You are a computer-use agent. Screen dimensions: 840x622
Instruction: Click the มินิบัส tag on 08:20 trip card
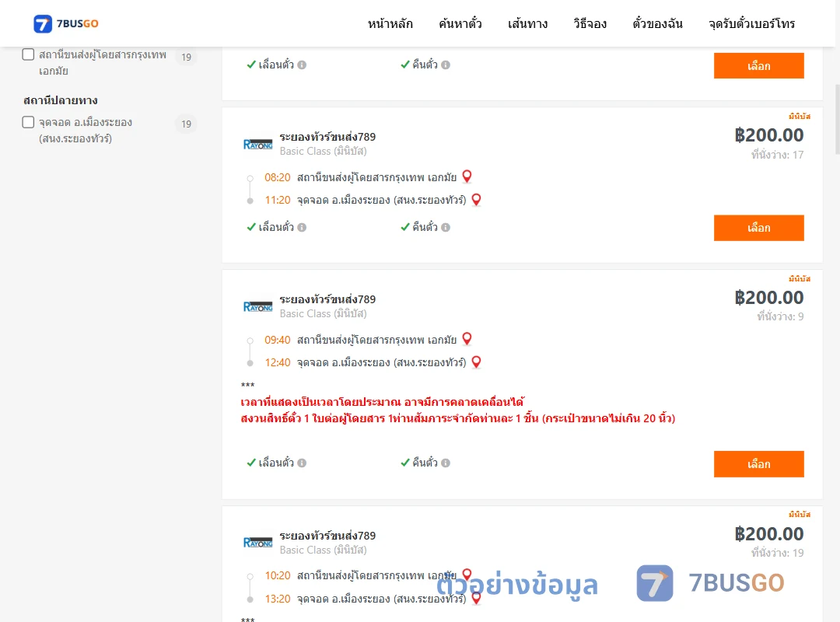coord(800,117)
